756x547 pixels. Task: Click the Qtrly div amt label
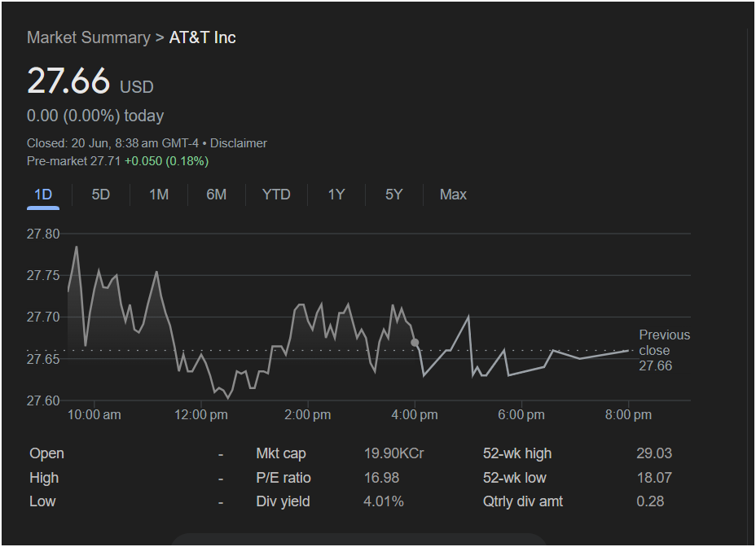point(523,501)
